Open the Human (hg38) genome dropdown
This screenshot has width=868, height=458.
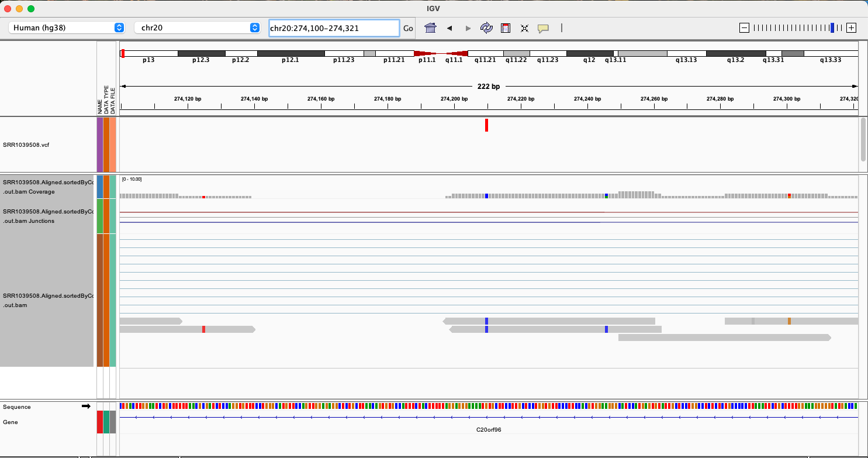pos(68,28)
